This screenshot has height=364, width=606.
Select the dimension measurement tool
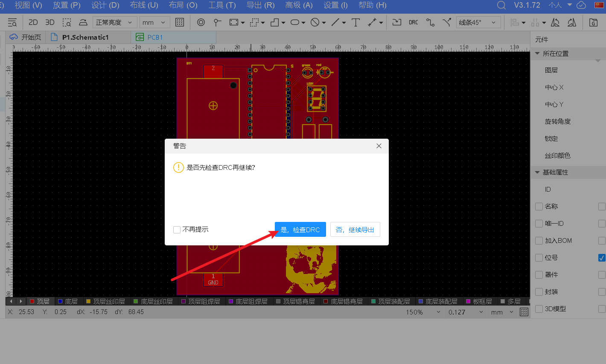(x=373, y=22)
